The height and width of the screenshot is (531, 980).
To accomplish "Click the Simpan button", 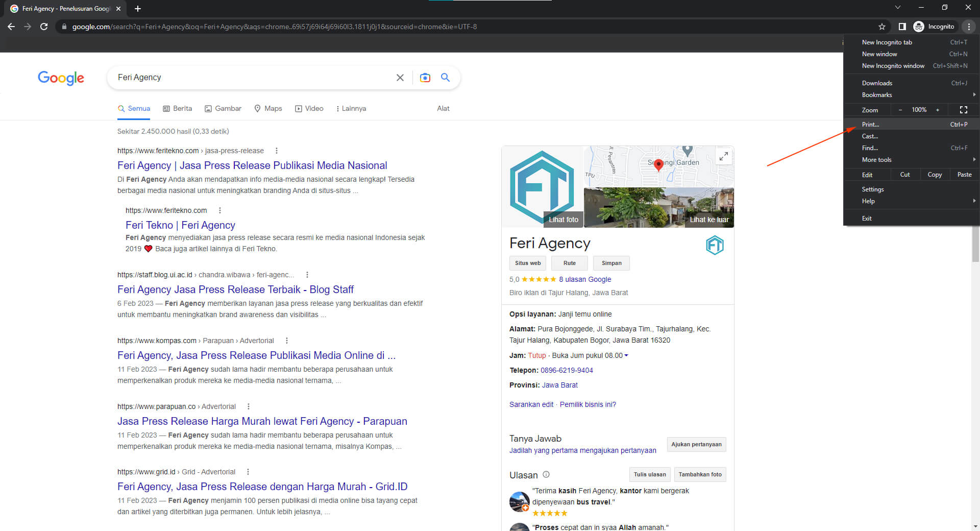I will point(611,263).
